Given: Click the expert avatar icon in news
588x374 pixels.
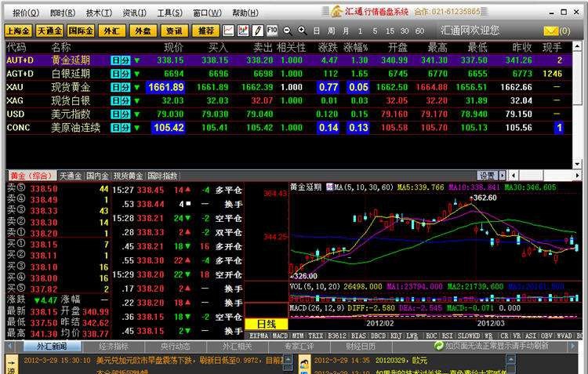Looking at the screenshot, I should click(x=304, y=365).
